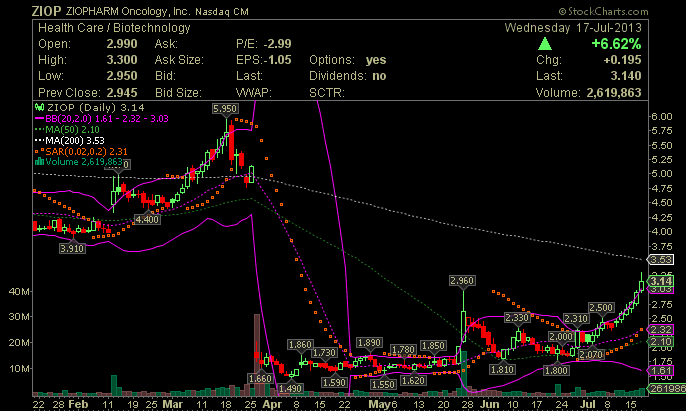686x411 pixels.
Task: Click the 6.00 price axis label
Action: click(x=662, y=116)
